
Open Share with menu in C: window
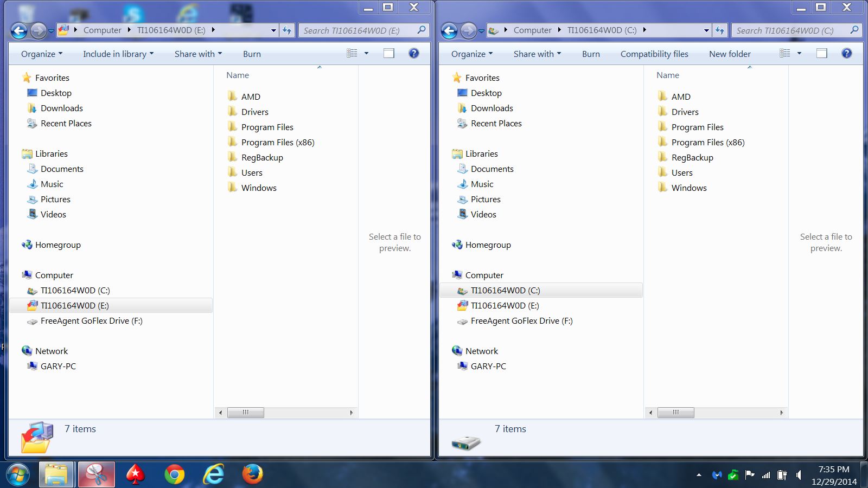tap(537, 54)
